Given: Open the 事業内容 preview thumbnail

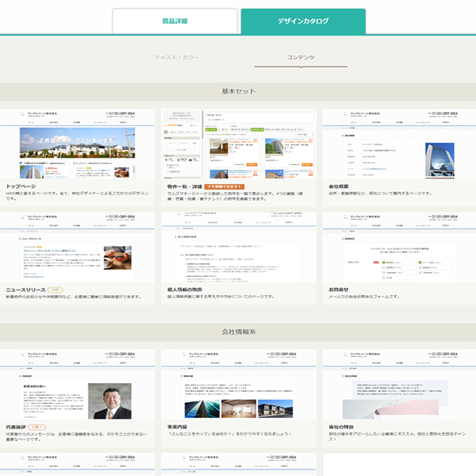Looking at the screenshot, I should 237,385.
